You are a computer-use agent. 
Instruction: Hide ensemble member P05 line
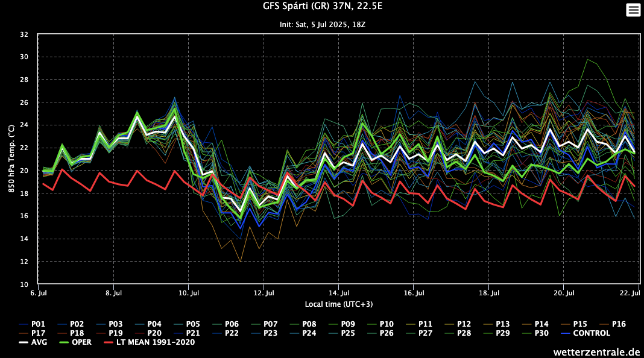point(193,324)
